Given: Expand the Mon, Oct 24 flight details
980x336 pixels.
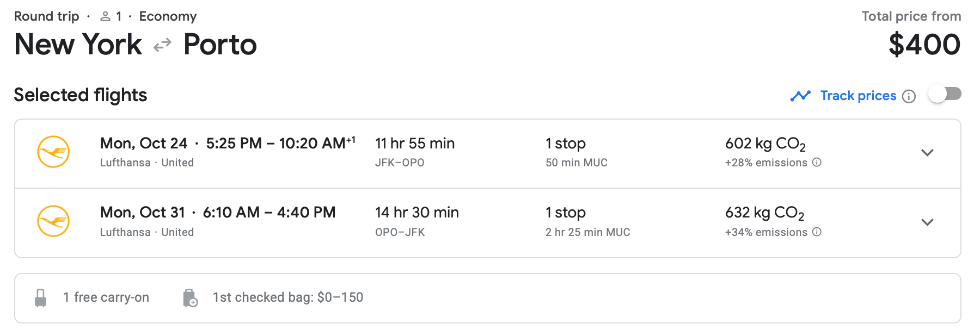Looking at the screenshot, I should 927,152.
